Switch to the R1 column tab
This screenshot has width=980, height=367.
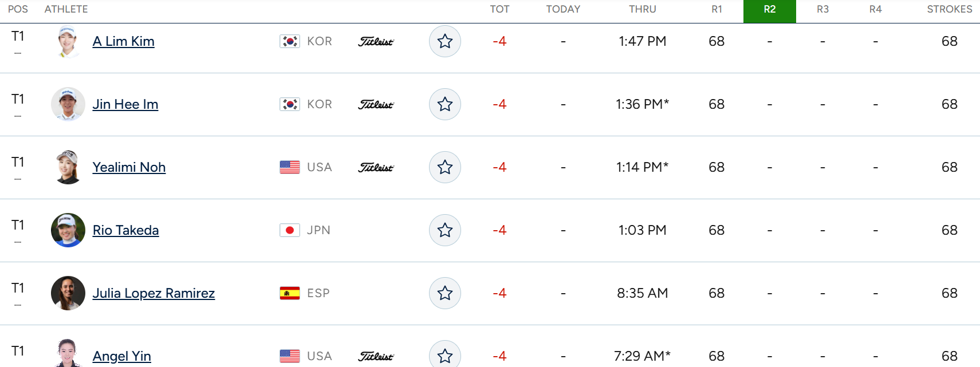717,10
